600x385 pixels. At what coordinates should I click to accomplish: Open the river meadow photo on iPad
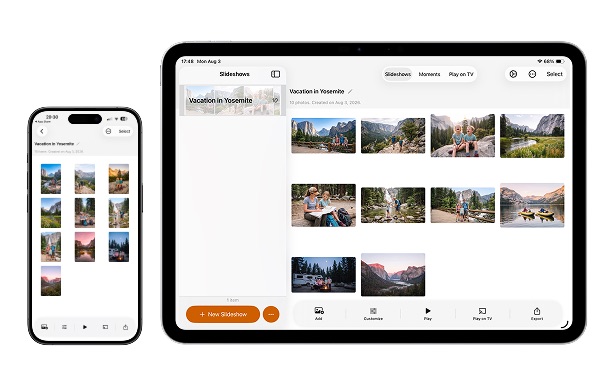[x=532, y=135]
